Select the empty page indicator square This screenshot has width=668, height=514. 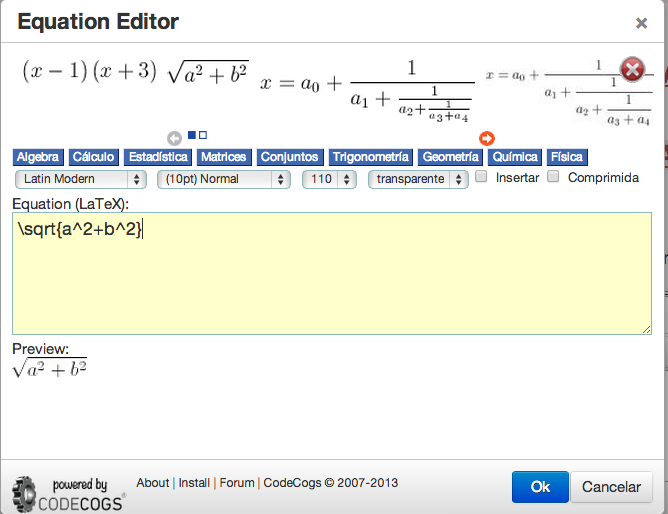(x=203, y=134)
